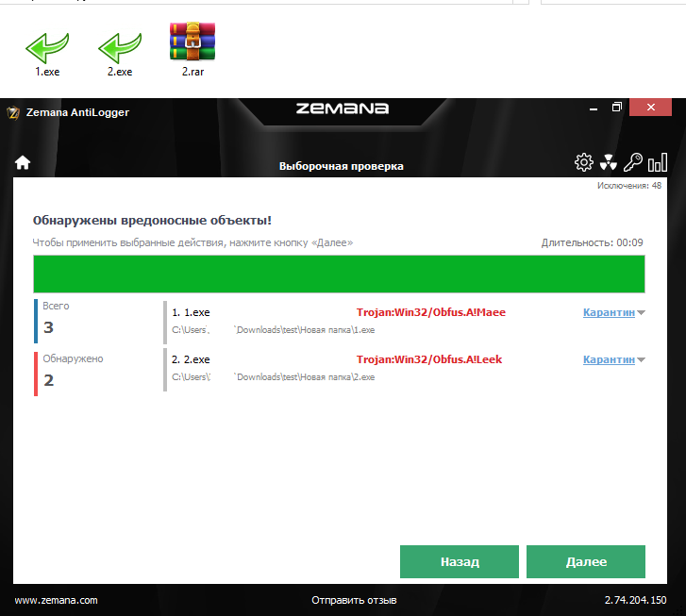Open license key icon
Viewport: 686px width, 616px height.
tap(632, 162)
